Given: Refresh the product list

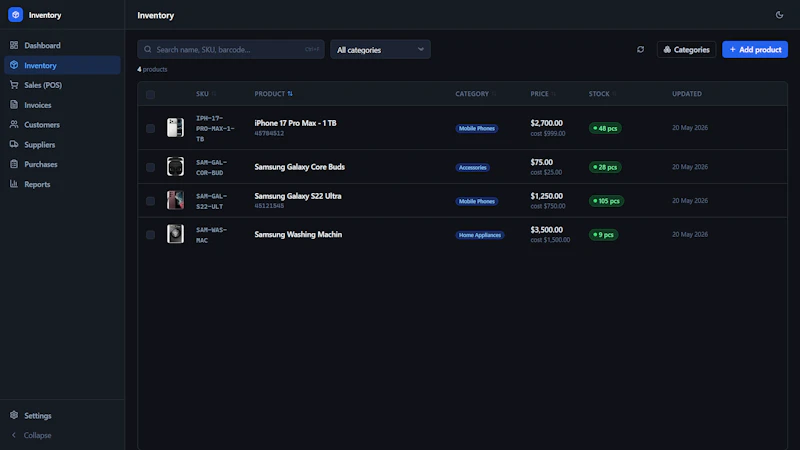Looking at the screenshot, I should click(x=640, y=49).
